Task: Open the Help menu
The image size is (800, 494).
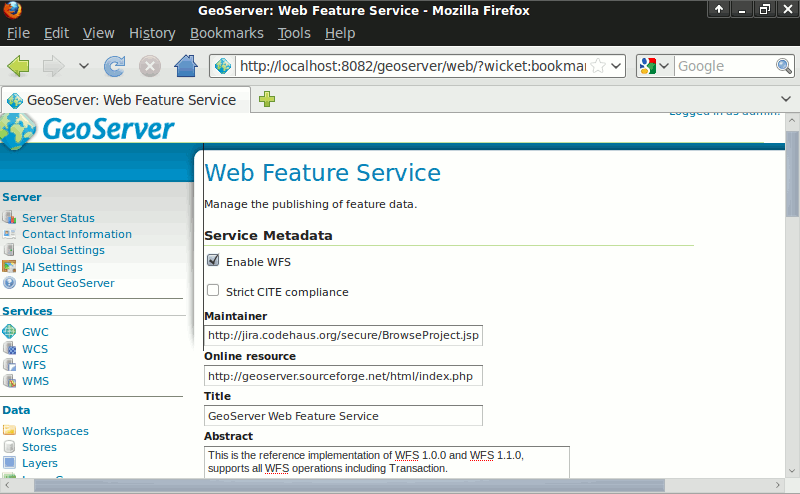Action: (x=340, y=33)
